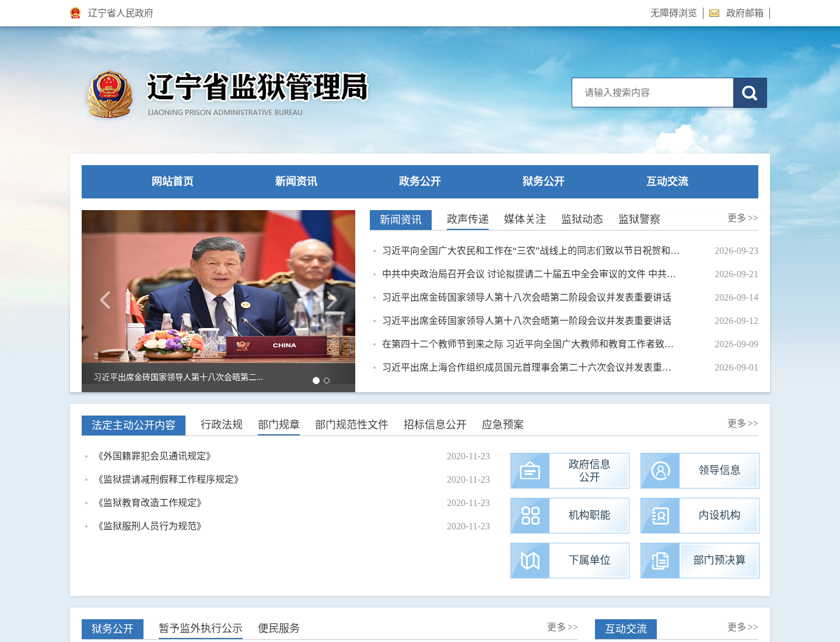
Task: Switch to the 监狱动态 tab
Action: click(x=582, y=219)
